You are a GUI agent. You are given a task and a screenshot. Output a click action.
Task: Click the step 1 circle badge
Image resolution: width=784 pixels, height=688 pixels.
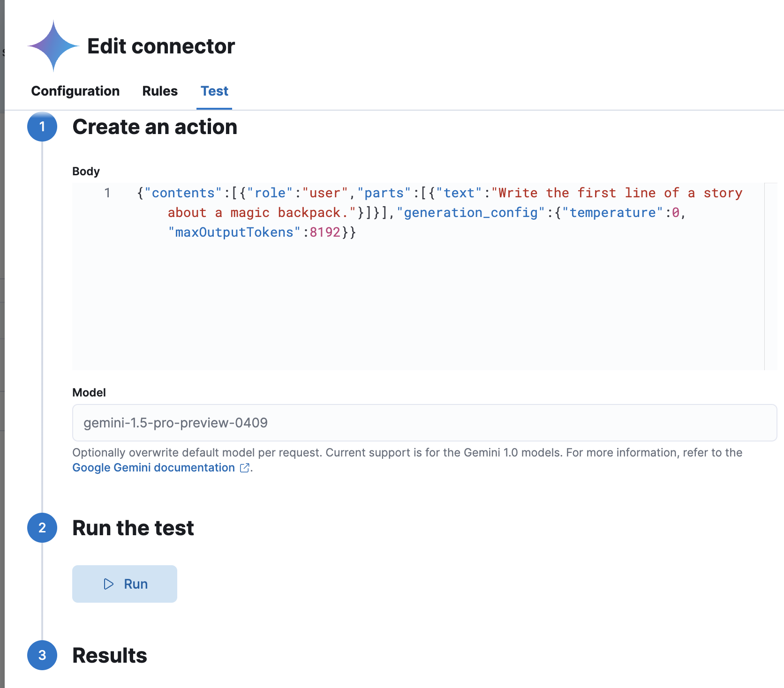(42, 127)
